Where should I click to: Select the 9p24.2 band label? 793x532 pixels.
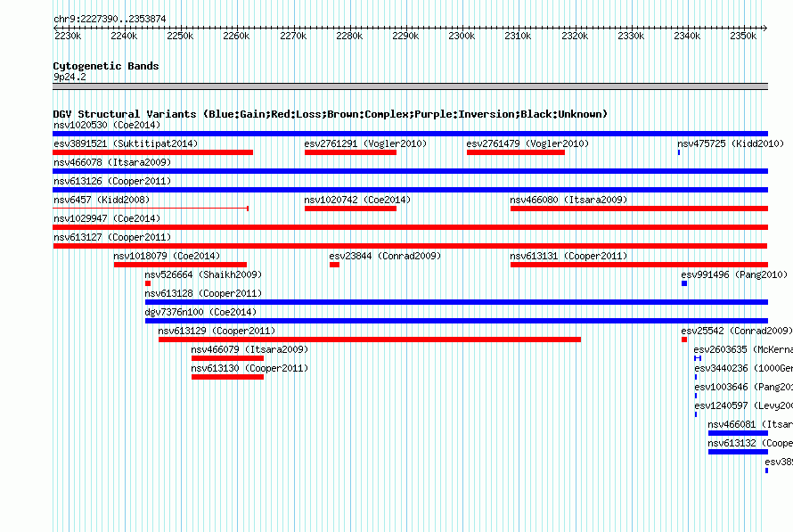[69, 77]
